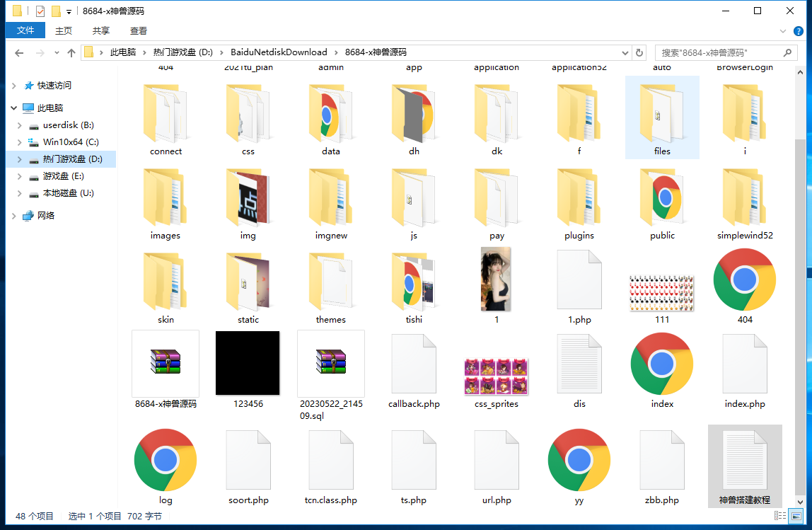Expand the 快速访问 tree node
This screenshot has width=812, height=530.
click(14, 86)
